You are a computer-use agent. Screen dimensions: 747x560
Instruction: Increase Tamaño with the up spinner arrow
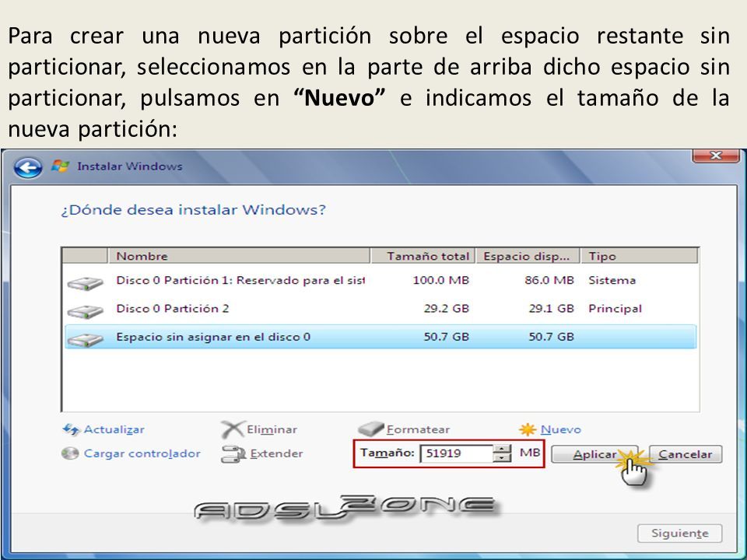[502, 449]
